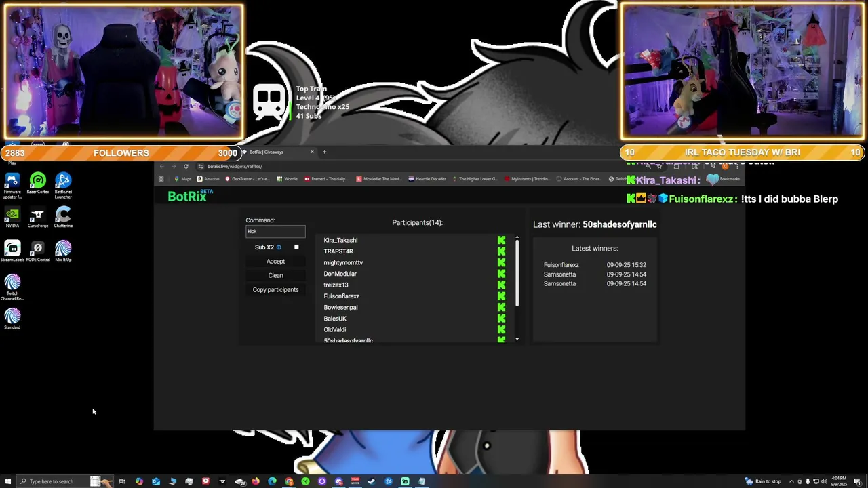Click Rain to stop weather widget
This screenshot has height=488, width=868.
tap(763, 481)
